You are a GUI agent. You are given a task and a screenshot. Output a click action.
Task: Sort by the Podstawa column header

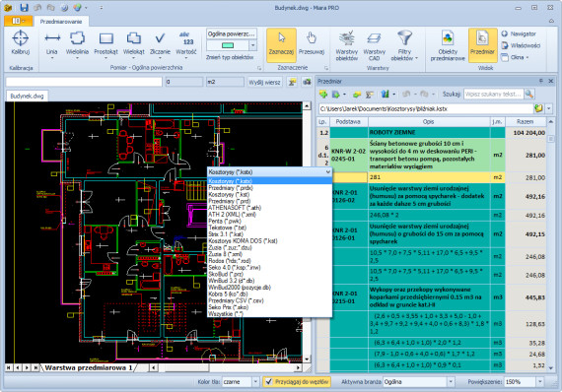[x=348, y=122]
